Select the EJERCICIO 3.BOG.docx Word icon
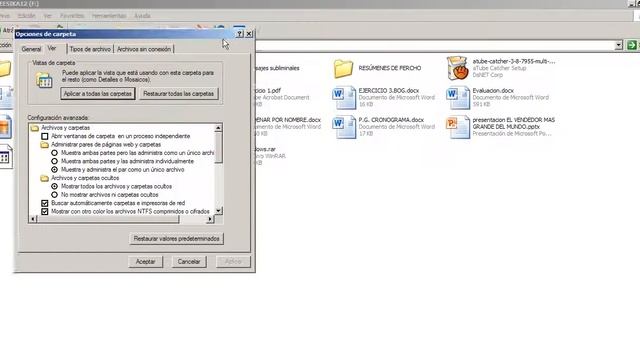Screen dimensions: 640x360 coord(343,98)
